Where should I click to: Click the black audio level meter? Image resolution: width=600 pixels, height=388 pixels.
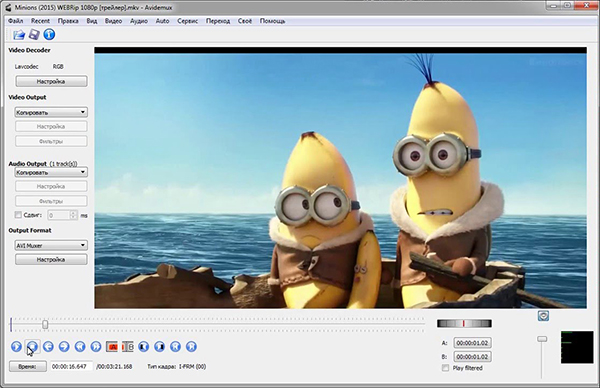click(577, 347)
